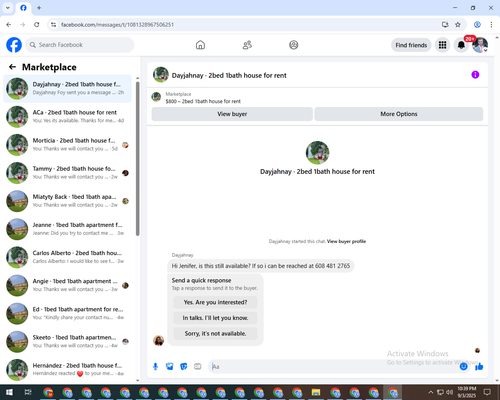Select the Facebook browser tab
The image size is (500, 400).
[x=23, y=8]
